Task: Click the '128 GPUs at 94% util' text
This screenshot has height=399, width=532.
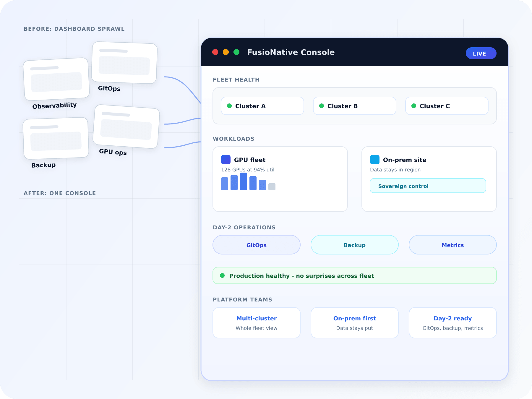Action: [248, 170]
